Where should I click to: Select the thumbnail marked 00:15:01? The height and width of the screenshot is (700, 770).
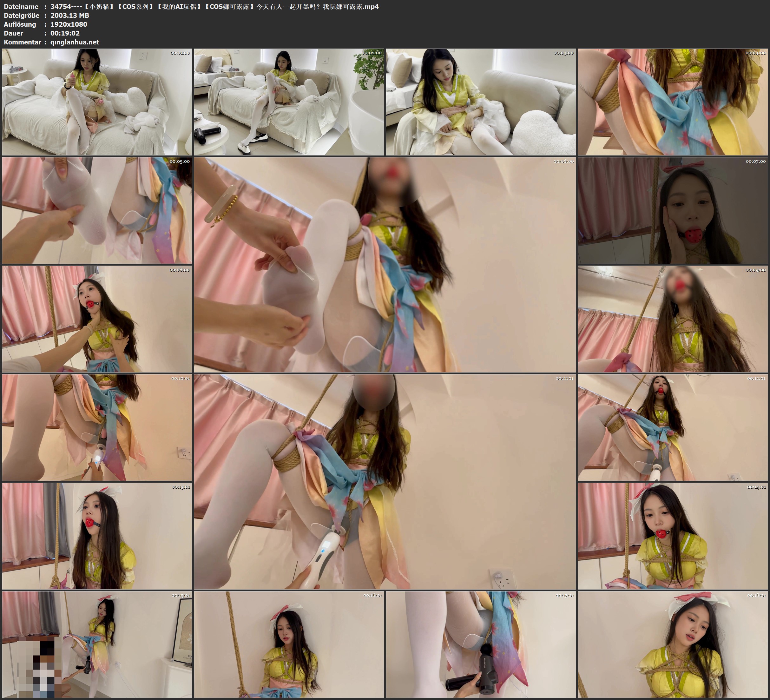click(97, 644)
